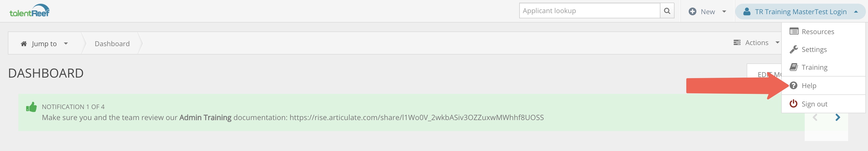The image size is (868, 151).
Task: Click the Help question mark icon
Action: (793, 85)
